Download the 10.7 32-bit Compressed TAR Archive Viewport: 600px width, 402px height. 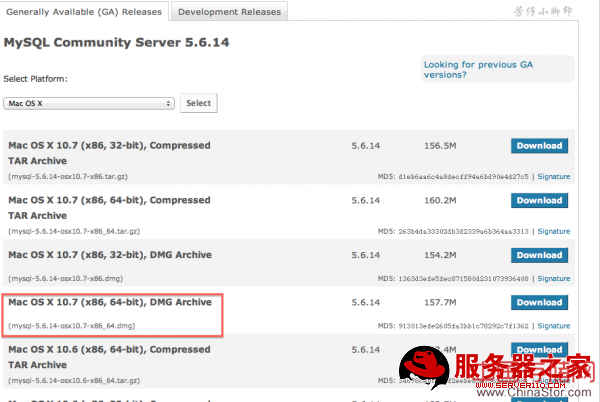pyautogui.click(x=539, y=145)
